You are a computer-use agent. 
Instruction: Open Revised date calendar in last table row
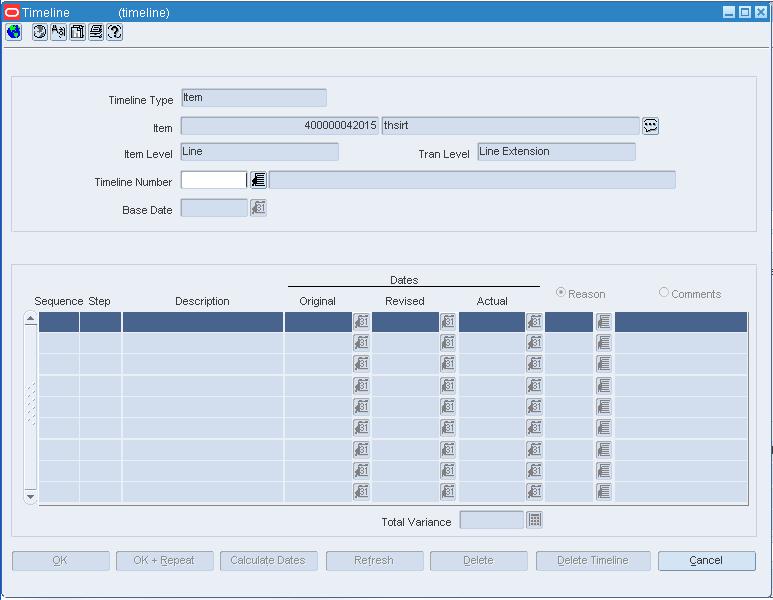point(448,492)
